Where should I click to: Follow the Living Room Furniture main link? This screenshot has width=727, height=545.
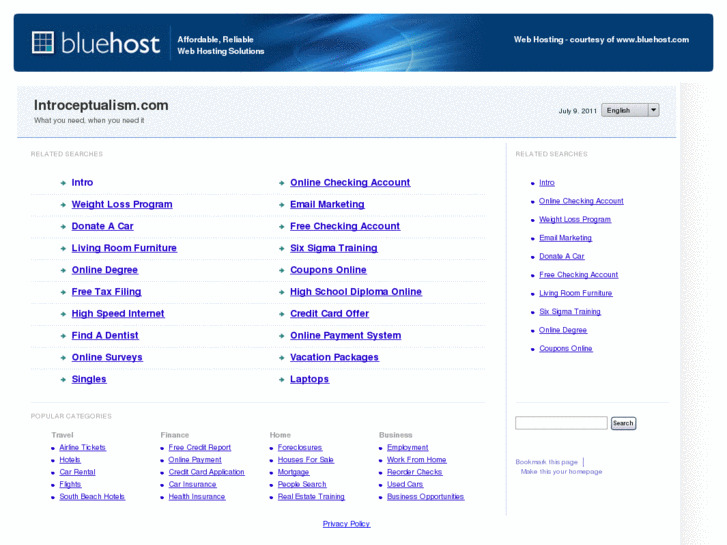pos(124,248)
